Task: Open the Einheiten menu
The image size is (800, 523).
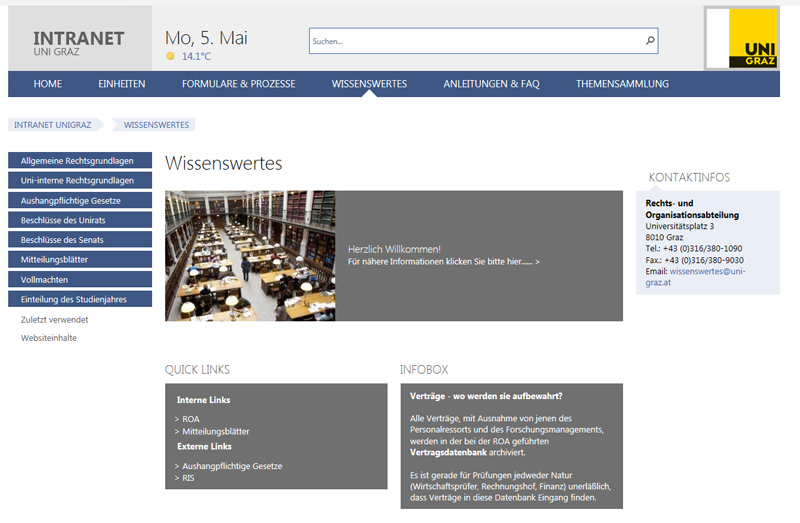Action: [x=121, y=84]
